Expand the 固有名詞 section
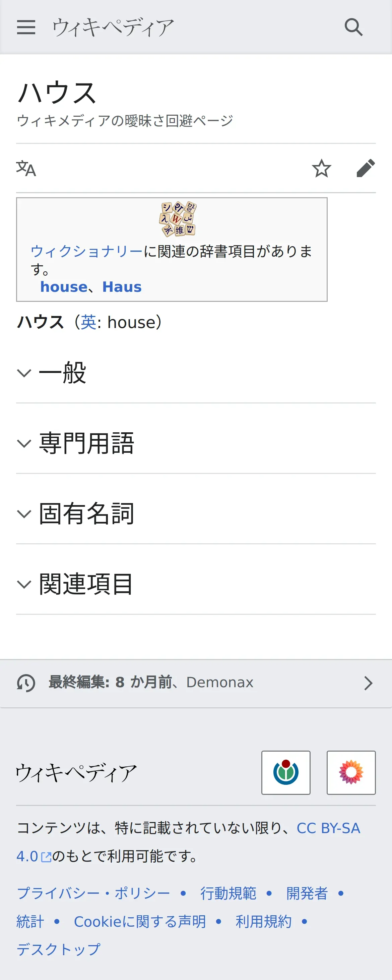The width and height of the screenshot is (392, 980). 86,513
